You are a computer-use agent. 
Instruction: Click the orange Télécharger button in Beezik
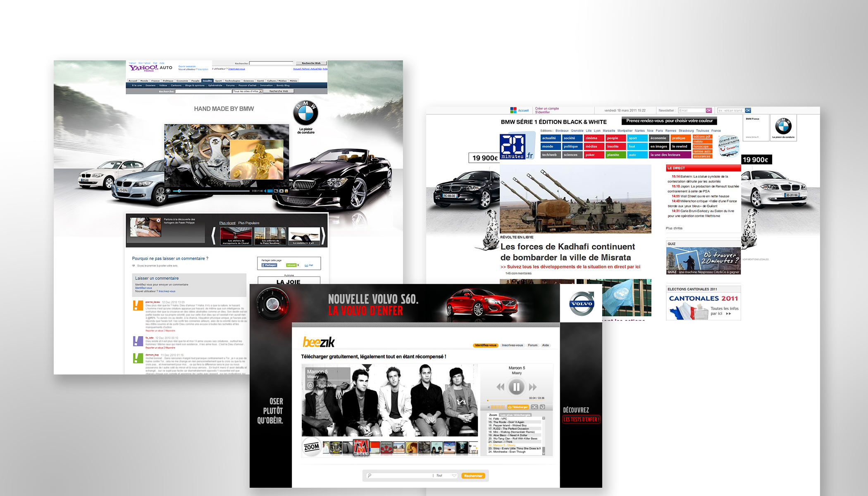[x=518, y=407]
